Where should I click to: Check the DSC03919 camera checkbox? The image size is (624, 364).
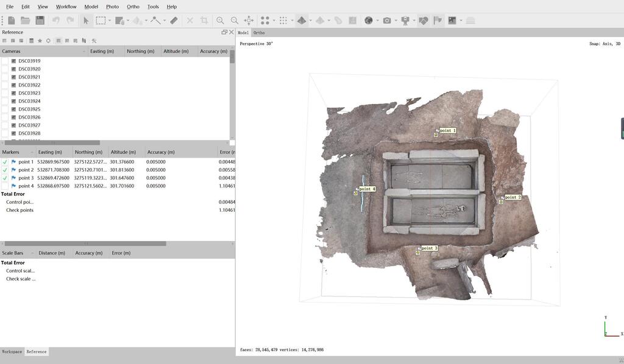(x=5, y=61)
